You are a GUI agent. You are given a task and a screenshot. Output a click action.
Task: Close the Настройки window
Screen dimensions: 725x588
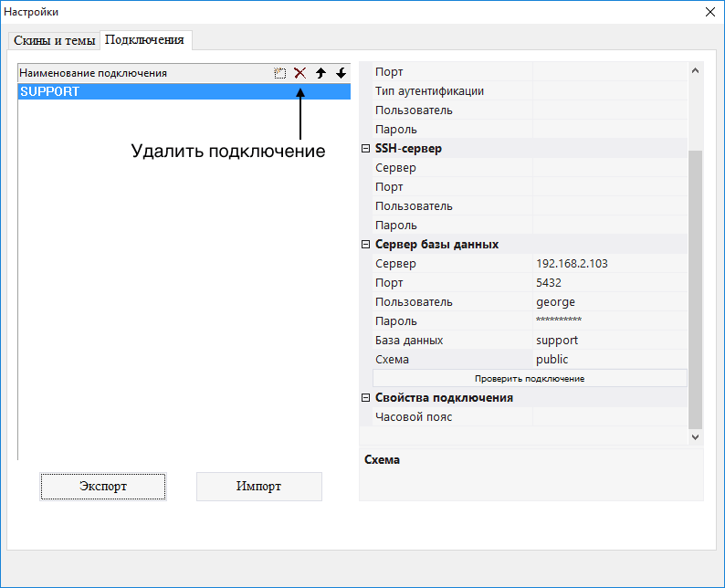point(709,12)
